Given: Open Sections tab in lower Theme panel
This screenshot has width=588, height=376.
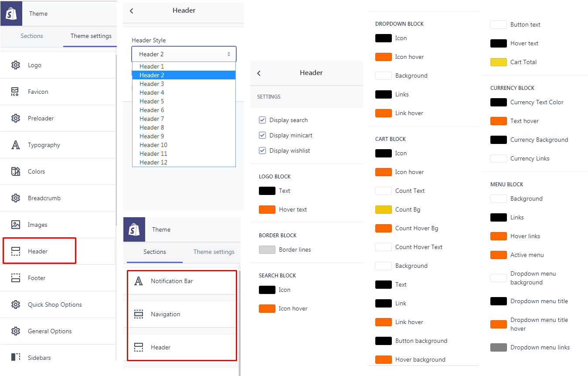Looking at the screenshot, I should (155, 252).
